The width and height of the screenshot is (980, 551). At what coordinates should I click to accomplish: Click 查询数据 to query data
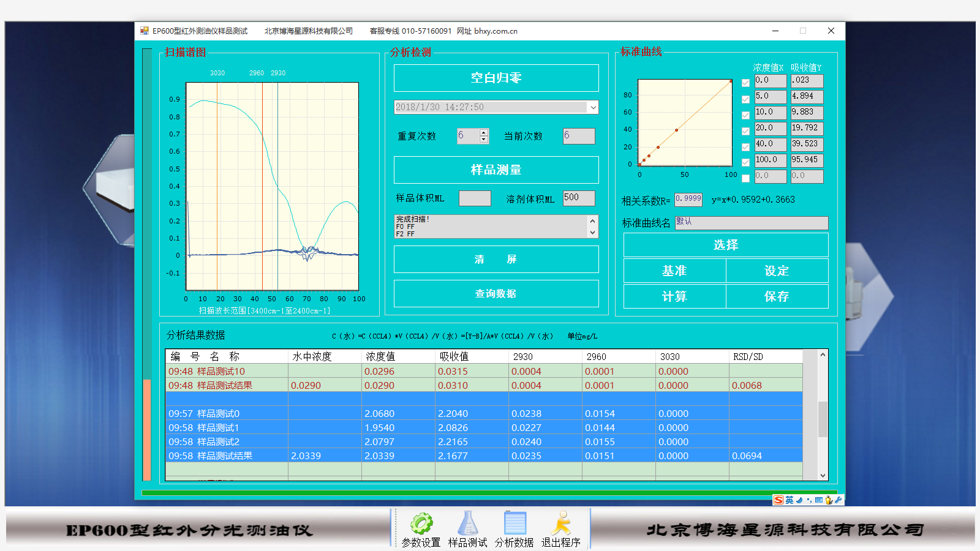click(x=496, y=294)
